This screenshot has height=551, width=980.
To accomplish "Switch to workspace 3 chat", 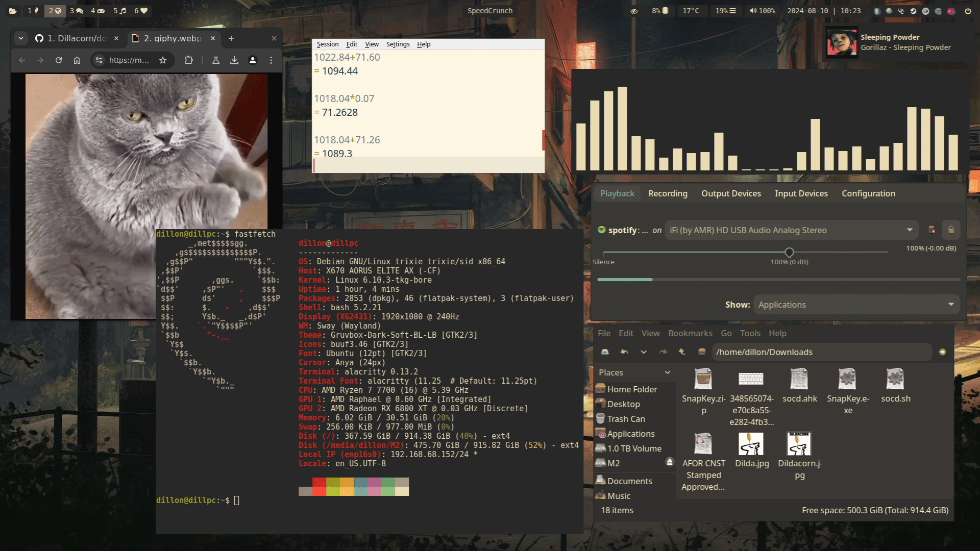I will pos(77,11).
